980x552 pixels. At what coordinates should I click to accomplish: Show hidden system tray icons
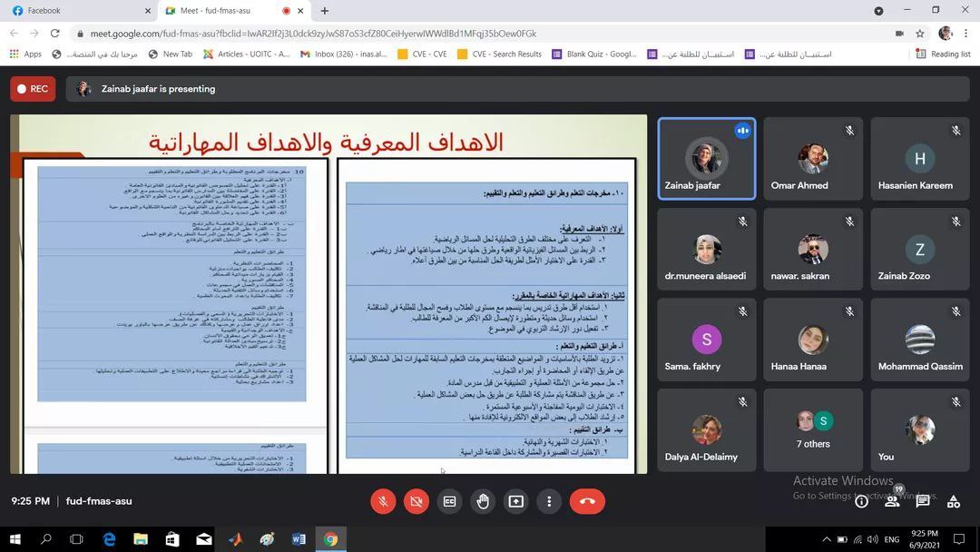point(826,539)
